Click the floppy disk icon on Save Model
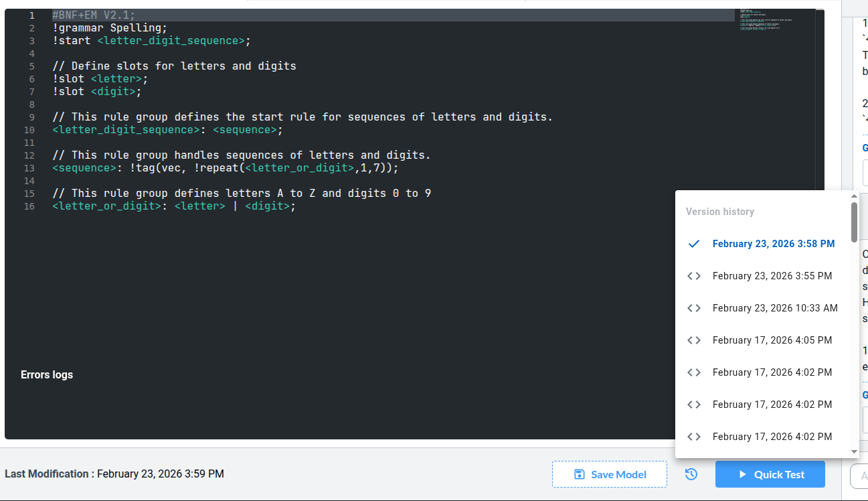 pyautogui.click(x=580, y=474)
